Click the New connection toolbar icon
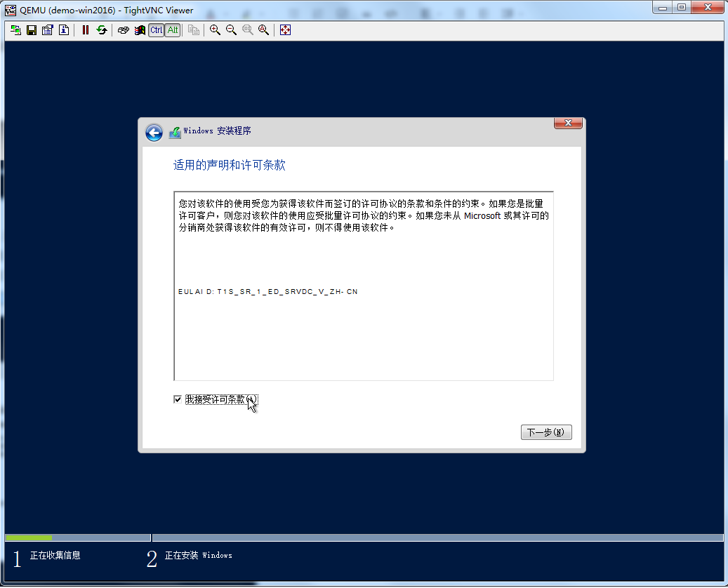 pos(15,30)
